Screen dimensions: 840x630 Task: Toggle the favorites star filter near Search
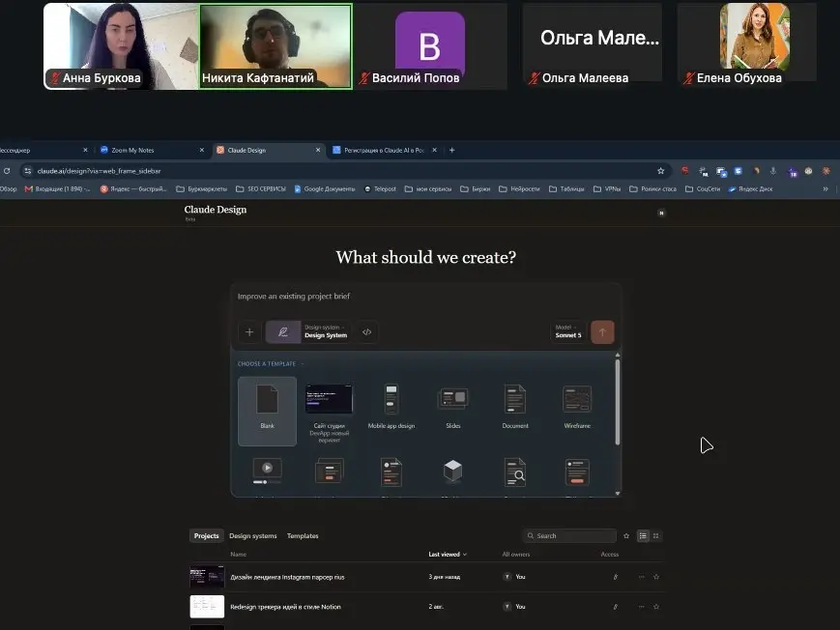pyautogui.click(x=626, y=535)
